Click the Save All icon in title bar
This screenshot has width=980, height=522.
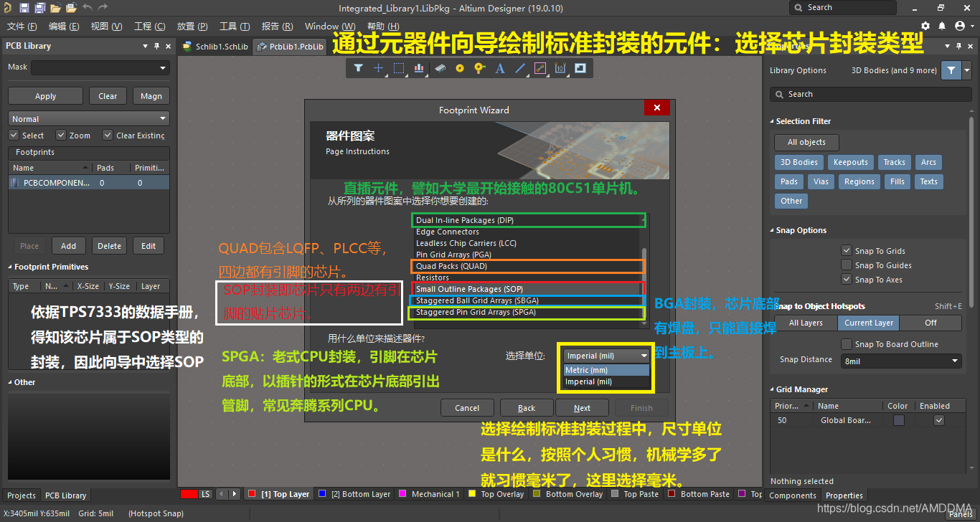(39, 8)
